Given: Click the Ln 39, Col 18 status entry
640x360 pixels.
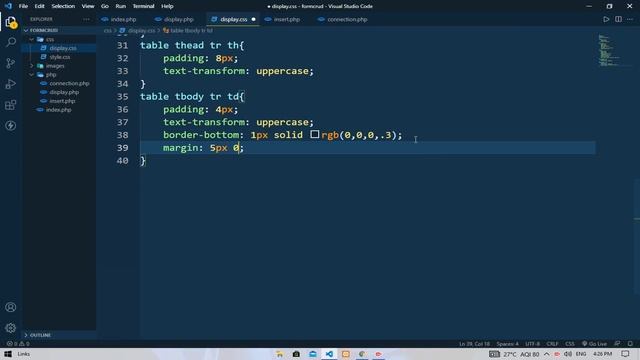Looking at the screenshot, I should pyautogui.click(x=474, y=344).
